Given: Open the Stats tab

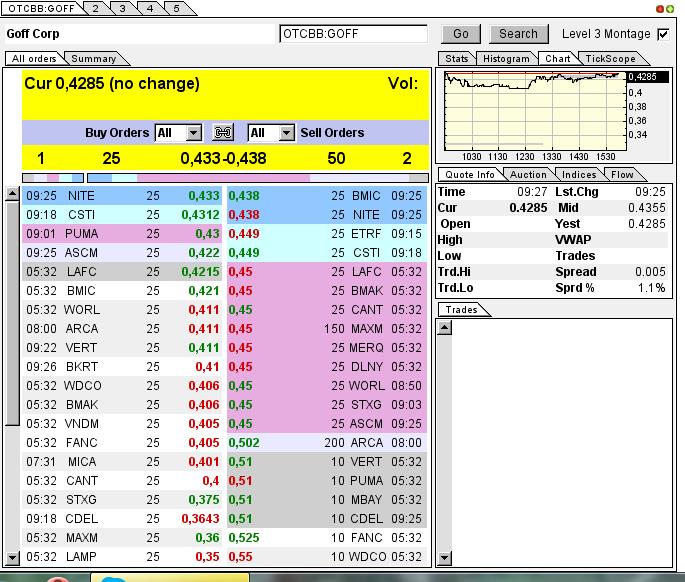Looking at the screenshot, I should [x=457, y=59].
